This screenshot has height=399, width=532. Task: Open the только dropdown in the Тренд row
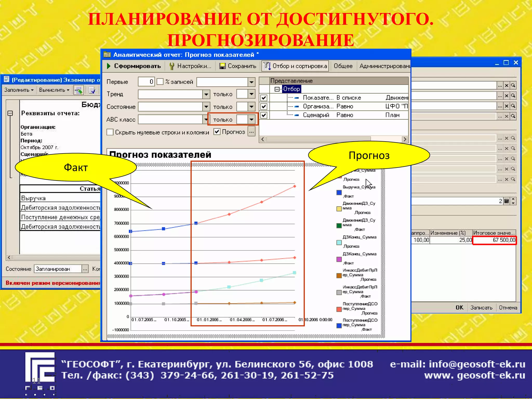tap(251, 94)
